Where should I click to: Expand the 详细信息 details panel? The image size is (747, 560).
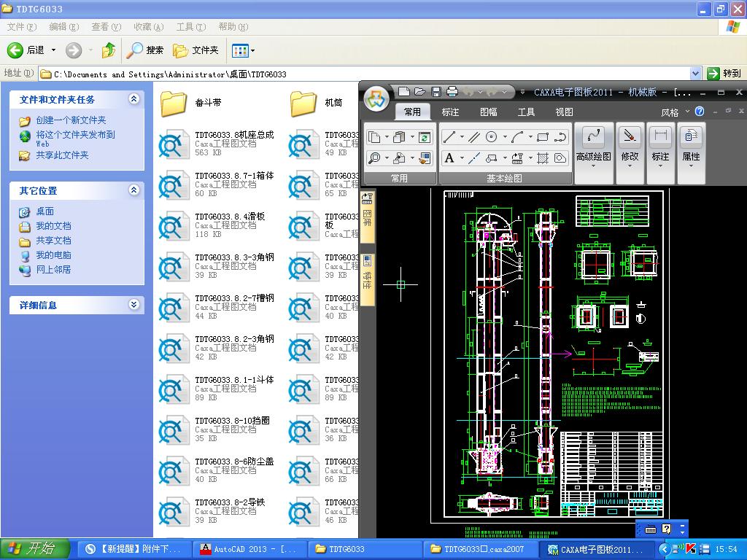pyautogui.click(x=133, y=305)
